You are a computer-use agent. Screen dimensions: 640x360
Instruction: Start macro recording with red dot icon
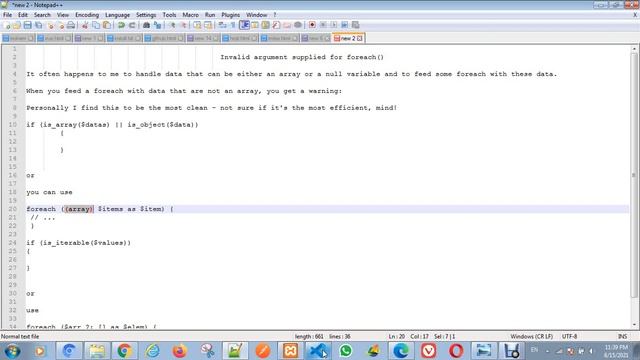312,25
